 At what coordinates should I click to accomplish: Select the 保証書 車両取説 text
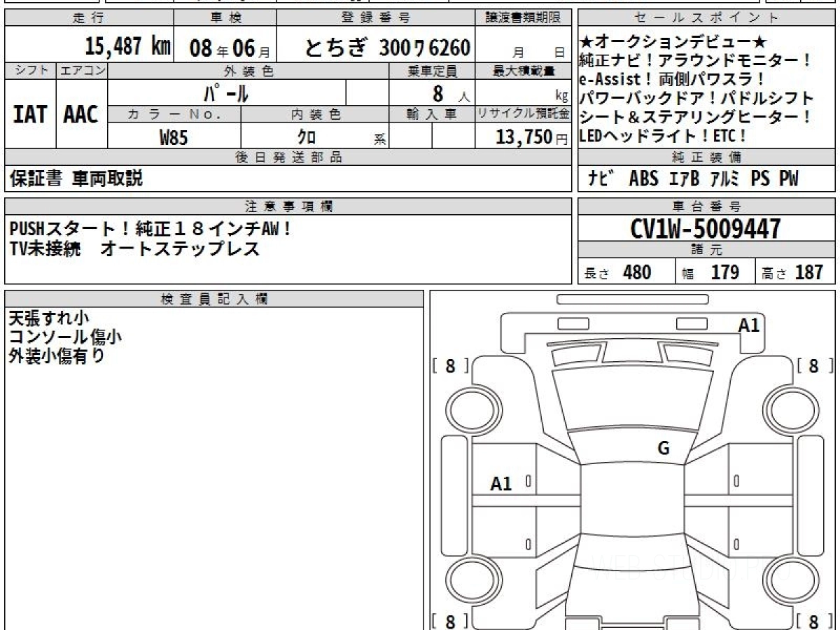[76, 179]
